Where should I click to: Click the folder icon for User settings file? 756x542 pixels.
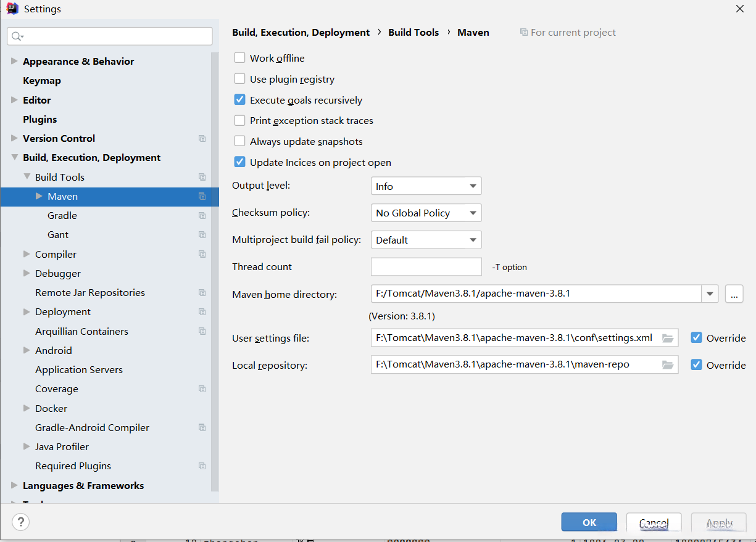667,338
